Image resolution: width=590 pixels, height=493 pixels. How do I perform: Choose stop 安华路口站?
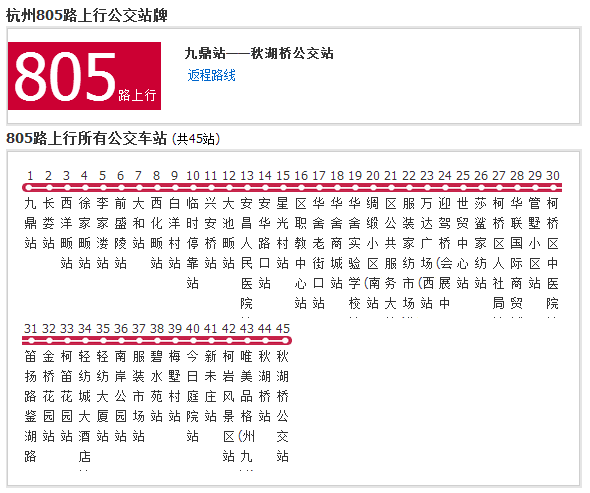tap(265, 243)
